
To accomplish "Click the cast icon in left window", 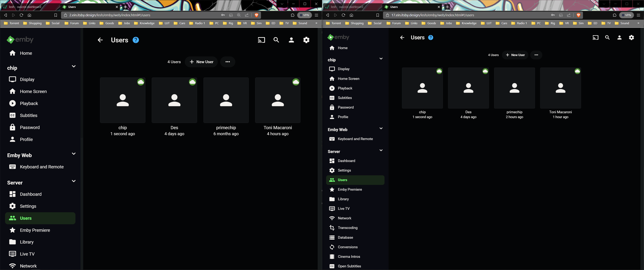I will click(x=261, y=40).
